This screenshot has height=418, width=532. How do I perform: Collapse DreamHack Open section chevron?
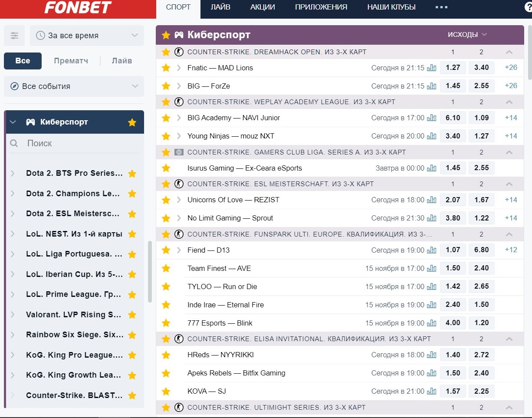coord(509,52)
